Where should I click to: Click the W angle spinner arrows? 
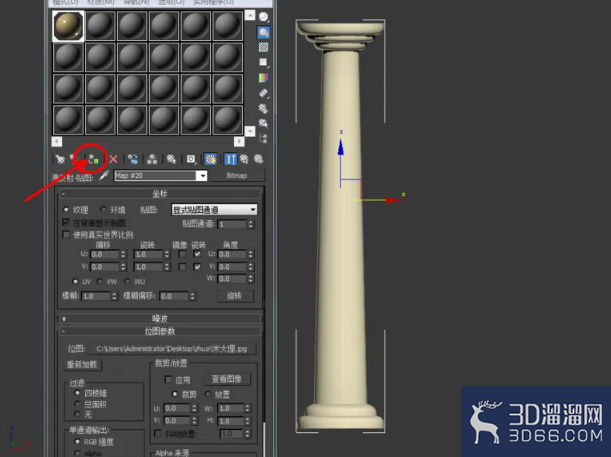(x=251, y=279)
